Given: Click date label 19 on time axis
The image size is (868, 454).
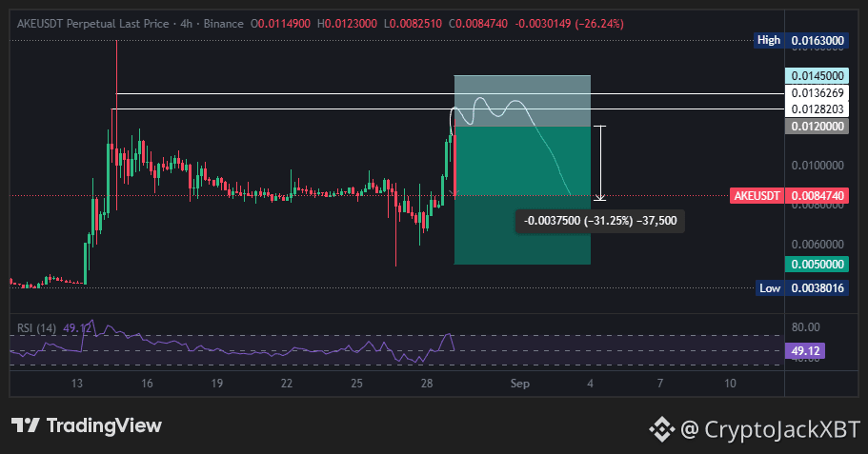Looking at the screenshot, I should pyautogui.click(x=217, y=384).
